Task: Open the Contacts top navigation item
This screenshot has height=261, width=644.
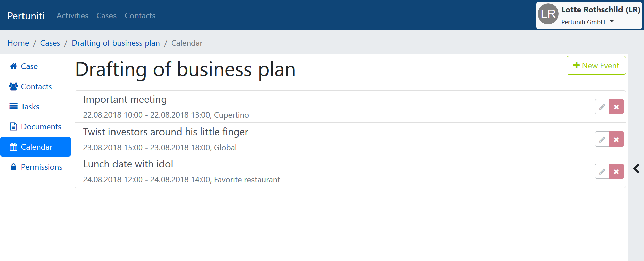Action: click(x=140, y=16)
